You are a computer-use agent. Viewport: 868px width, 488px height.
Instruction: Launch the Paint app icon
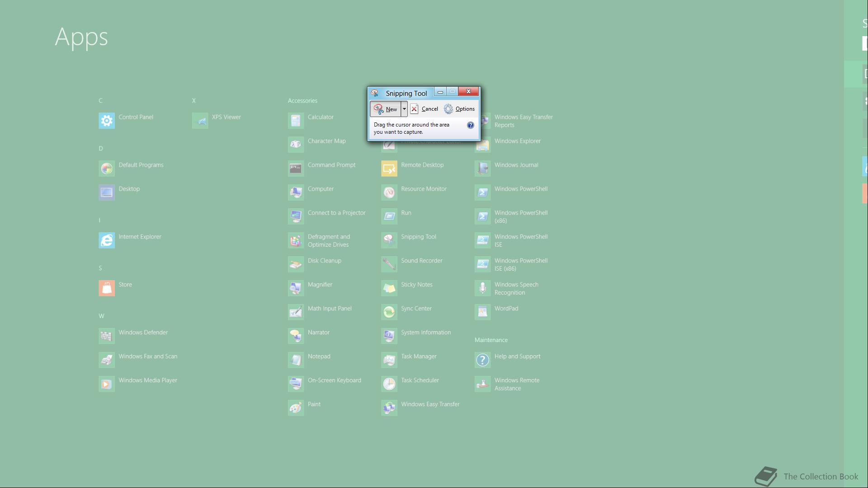[296, 408]
